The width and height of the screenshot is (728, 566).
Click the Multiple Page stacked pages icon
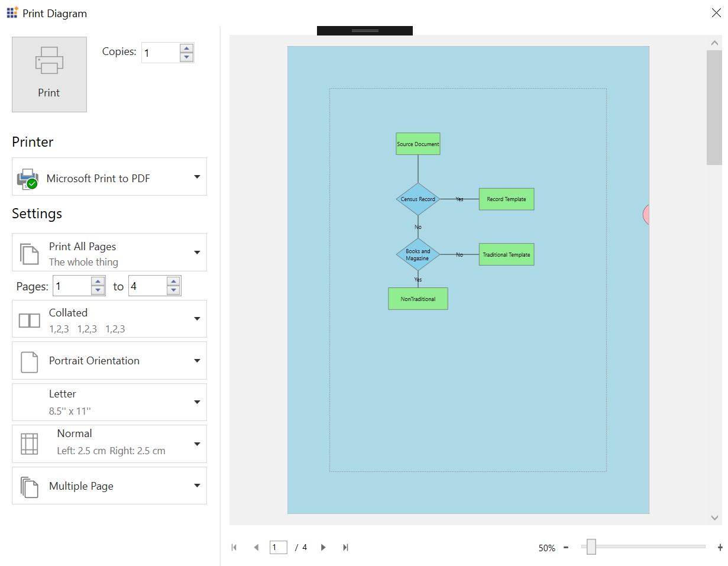30,487
